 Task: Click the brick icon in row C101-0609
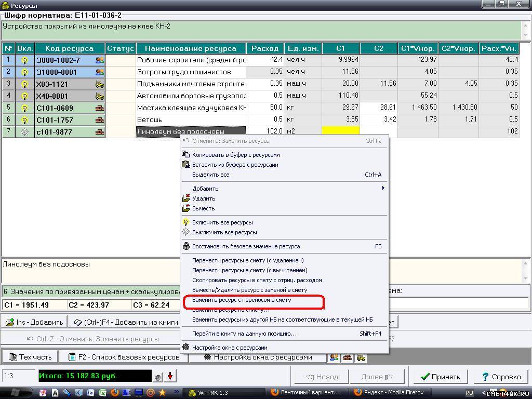click(x=99, y=108)
